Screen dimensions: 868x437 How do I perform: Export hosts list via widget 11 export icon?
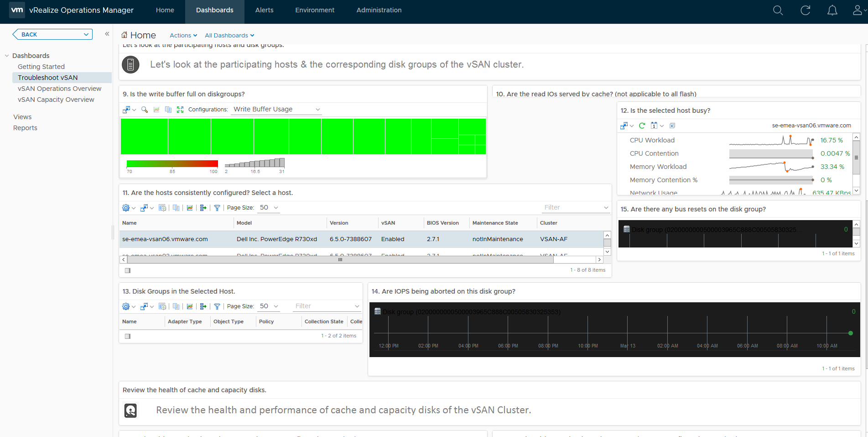click(203, 208)
